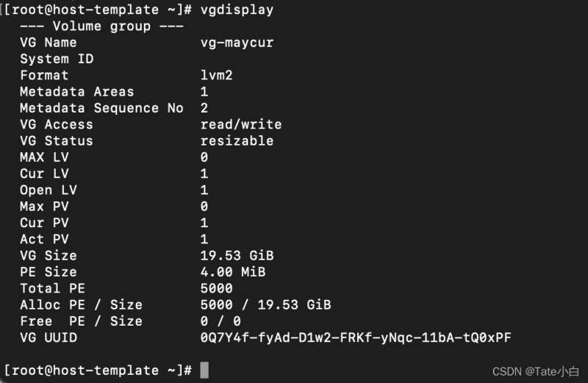Viewport: 588px width, 383px height.
Task: Click the VG UUID value string
Action: [356, 337]
